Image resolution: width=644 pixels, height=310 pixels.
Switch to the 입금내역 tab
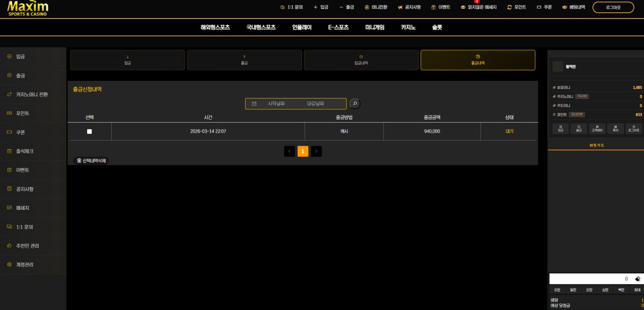click(361, 60)
